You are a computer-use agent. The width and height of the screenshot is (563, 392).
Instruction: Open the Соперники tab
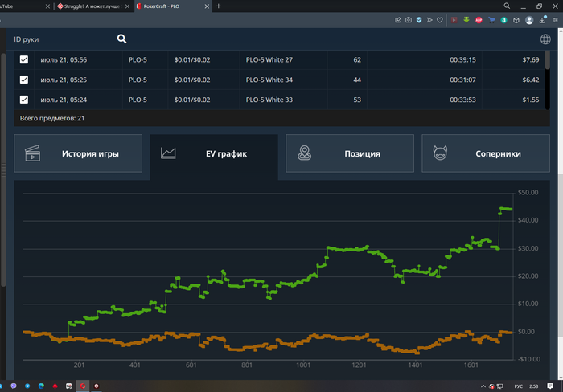click(x=486, y=153)
